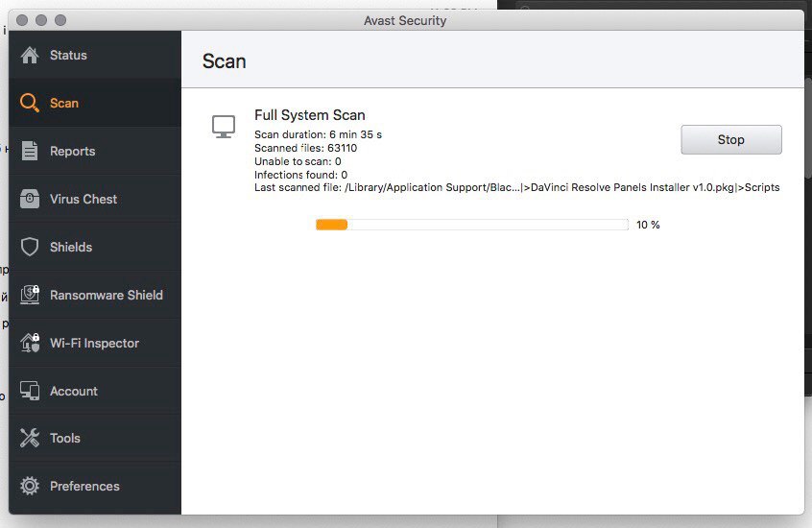Select the Scan label in sidebar
Viewport: 812px width, 528px height.
click(x=64, y=103)
